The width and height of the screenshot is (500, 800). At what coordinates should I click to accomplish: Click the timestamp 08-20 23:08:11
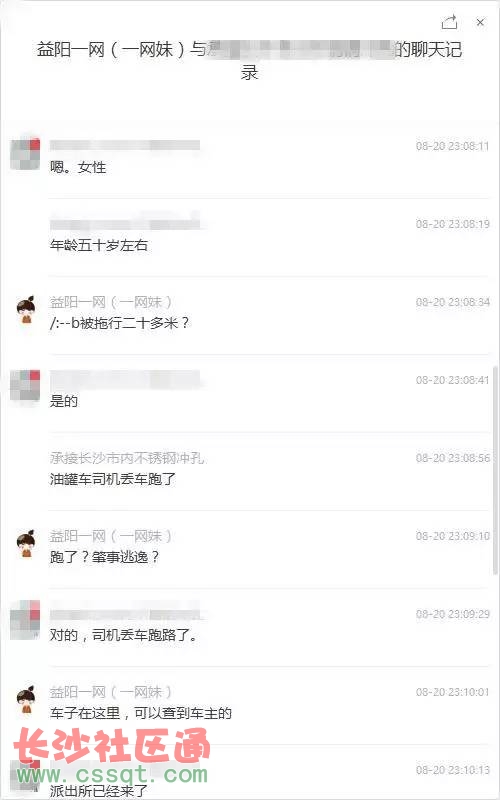(453, 146)
